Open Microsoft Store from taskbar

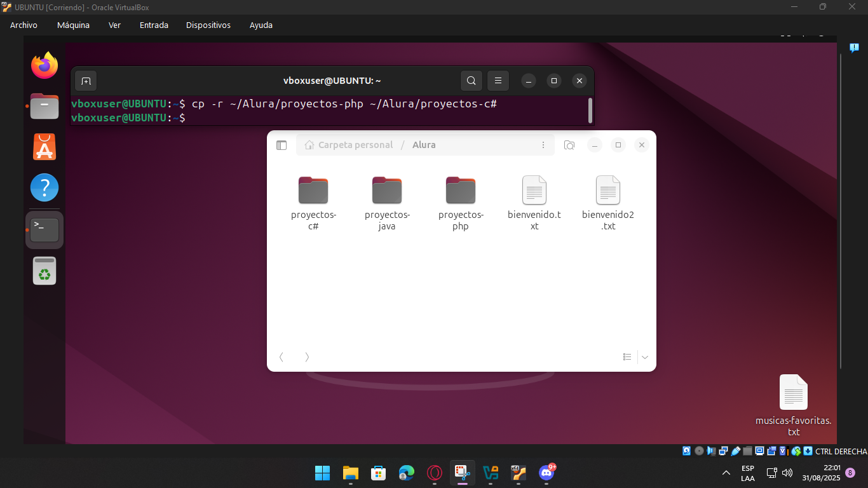(379, 473)
